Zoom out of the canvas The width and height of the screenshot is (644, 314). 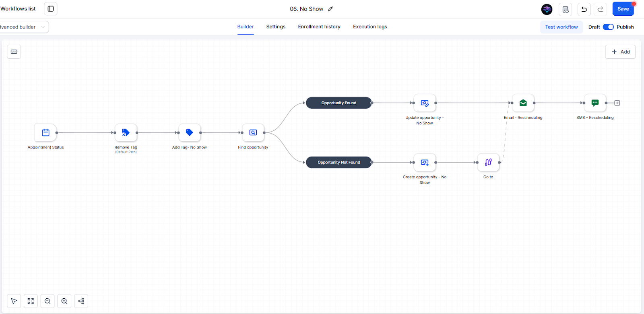[x=47, y=301]
